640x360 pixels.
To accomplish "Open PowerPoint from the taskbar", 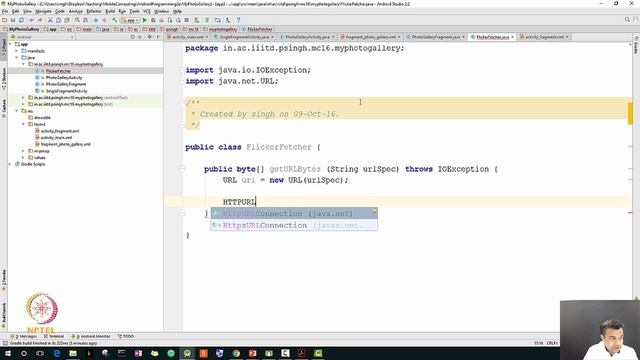I will pyautogui.click(x=252, y=353).
